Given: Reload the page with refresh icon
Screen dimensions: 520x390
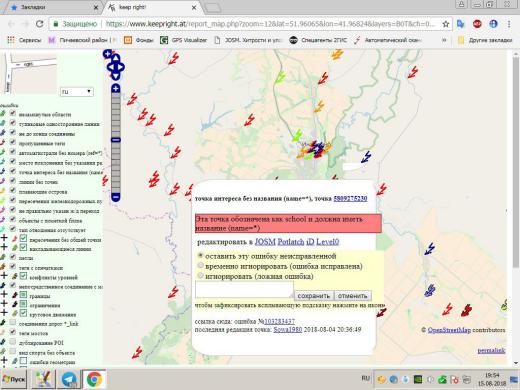Looking at the screenshot, I should click(x=40, y=24).
